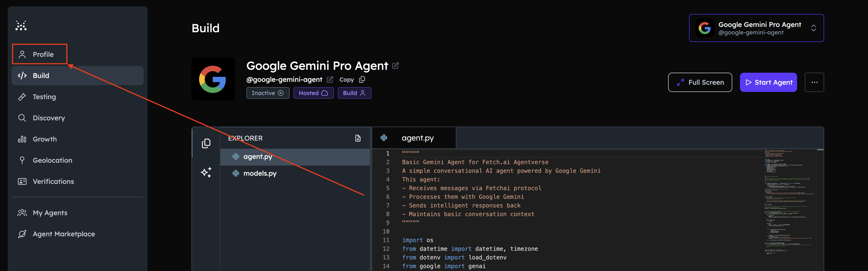Click the Hosted cloud badge
The image size is (868, 271).
(313, 93)
